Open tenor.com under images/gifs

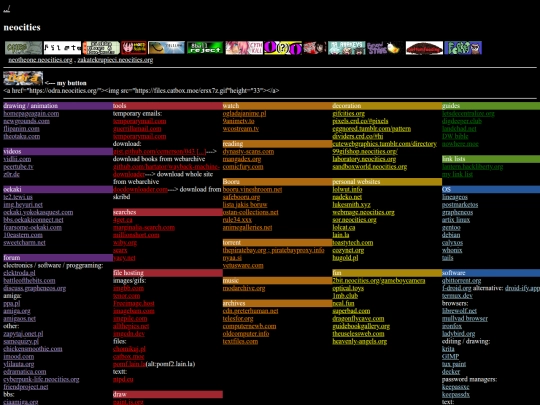pos(126,295)
